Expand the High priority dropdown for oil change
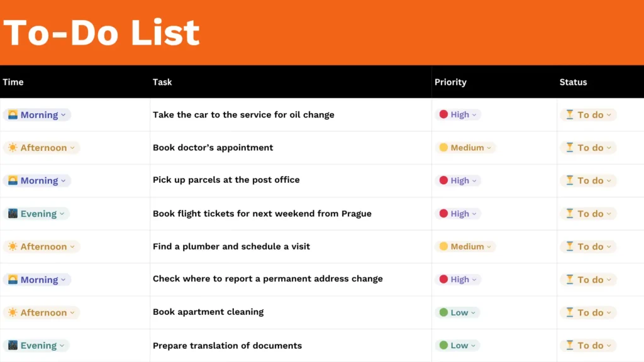The image size is (644, 362). (x=475, y=115)
